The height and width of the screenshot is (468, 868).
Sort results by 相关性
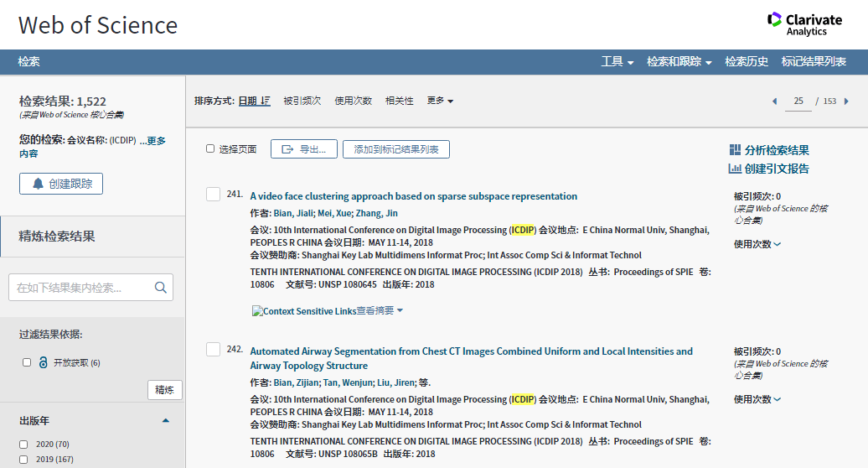(399, 101)
